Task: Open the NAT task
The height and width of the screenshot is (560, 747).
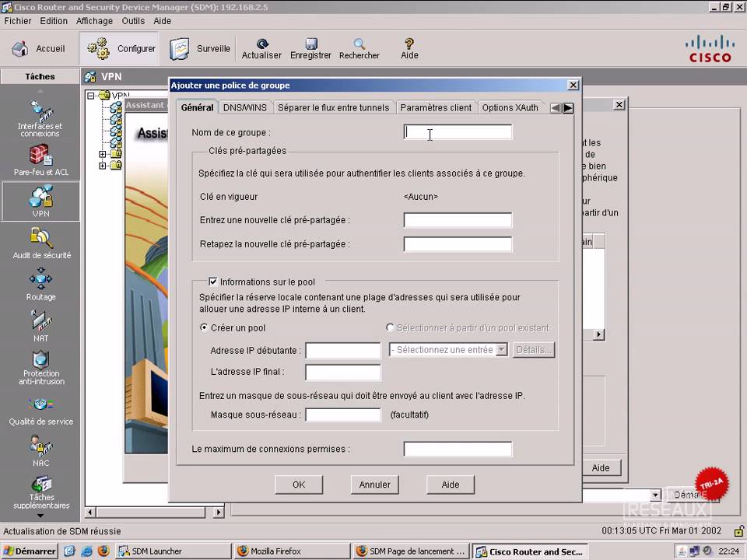Action: 41,326
